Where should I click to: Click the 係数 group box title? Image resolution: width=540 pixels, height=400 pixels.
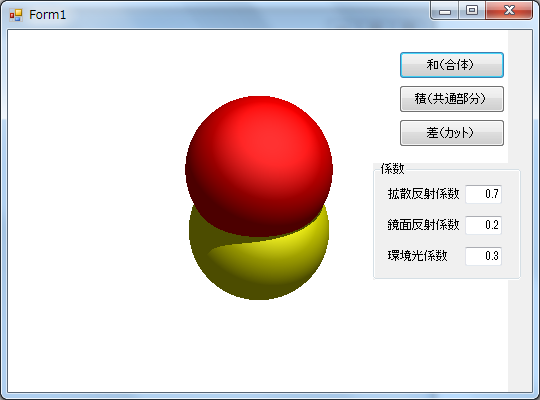tap(393, 169)
